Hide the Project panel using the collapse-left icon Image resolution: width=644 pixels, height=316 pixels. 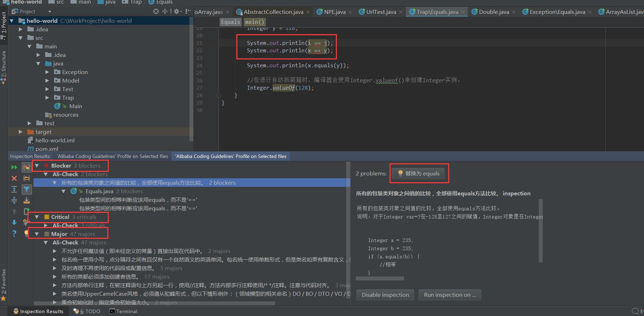(x=188, y=11)
